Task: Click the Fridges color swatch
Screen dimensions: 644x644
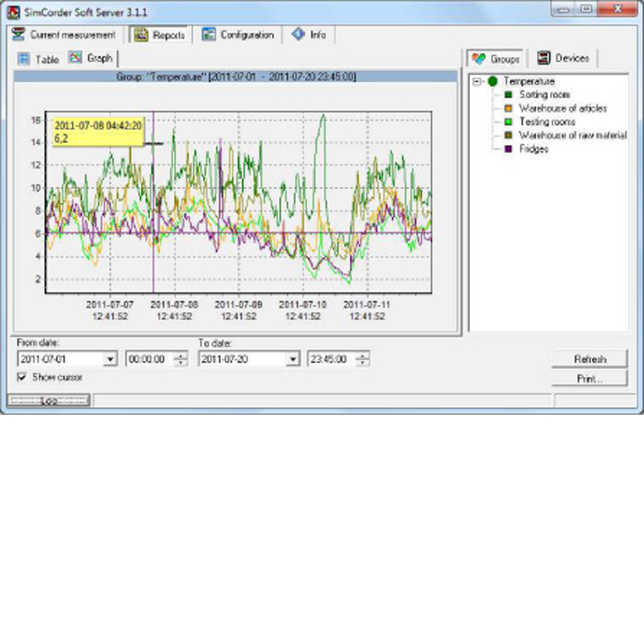Action: 508,149
